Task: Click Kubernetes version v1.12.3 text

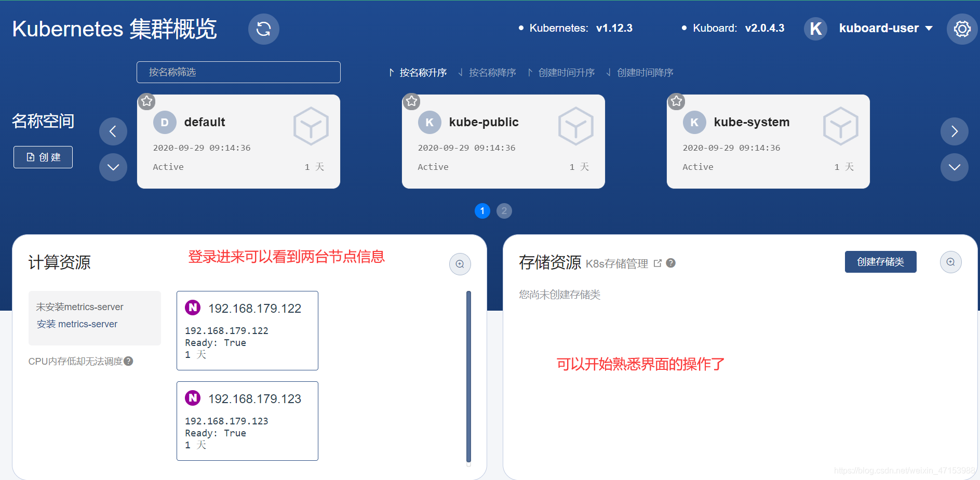Action: 614,28
